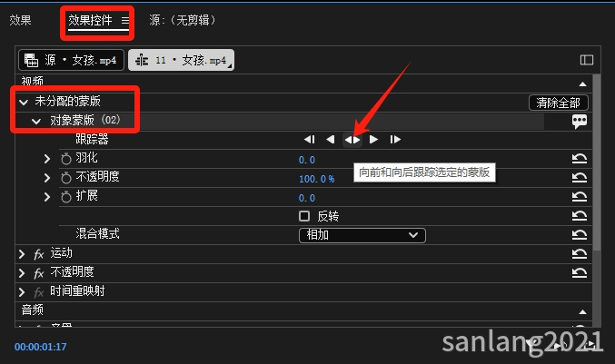Toggle the 羽化 animation stopwatch
This screenshot has width=615, height=364.
coord(66,159)
